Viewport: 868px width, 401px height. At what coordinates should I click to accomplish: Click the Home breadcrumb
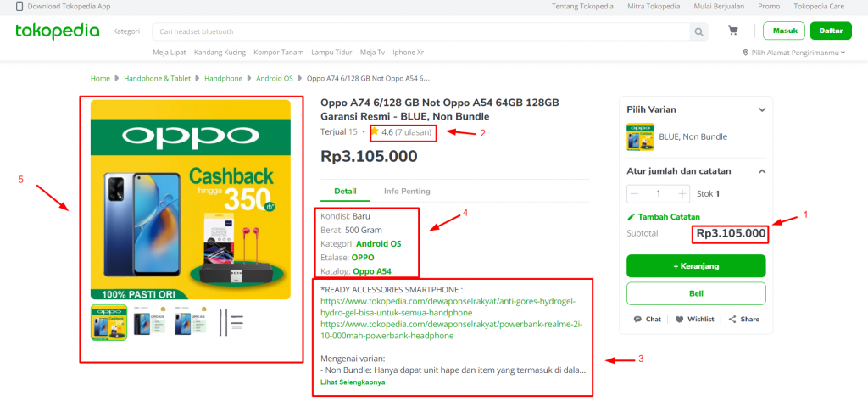tap(100, 79)
